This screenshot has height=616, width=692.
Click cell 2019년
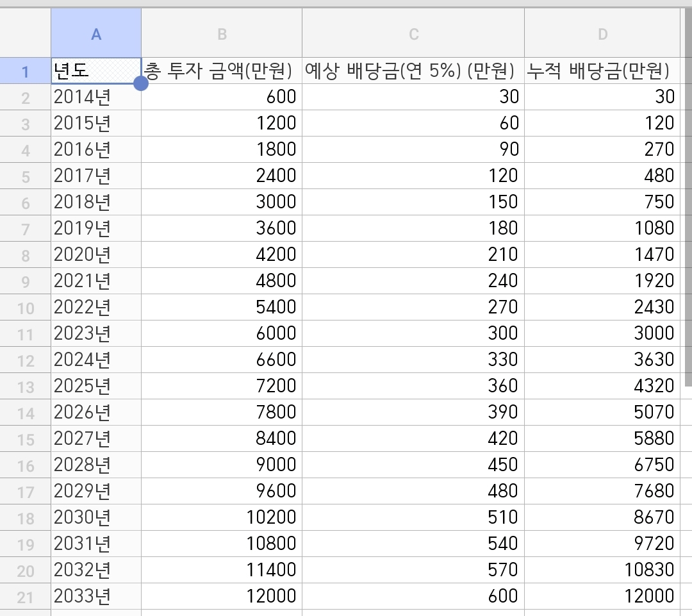coord(96,228)
